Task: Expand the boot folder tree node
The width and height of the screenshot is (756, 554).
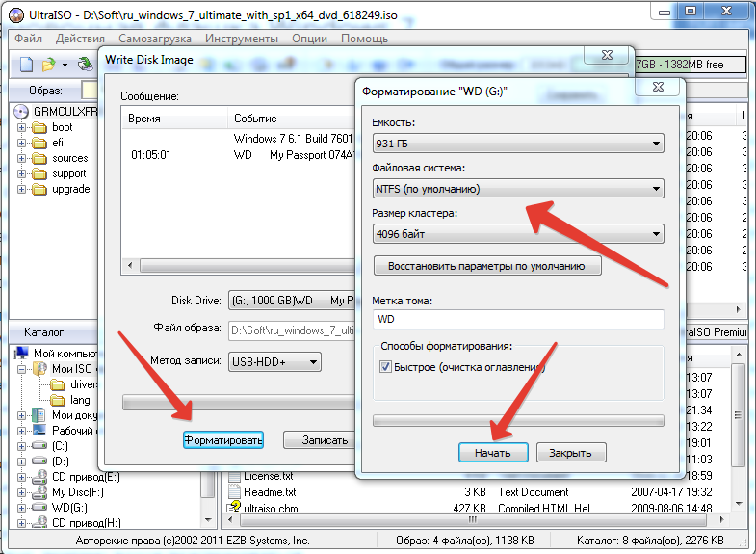Action: [21, 128]
